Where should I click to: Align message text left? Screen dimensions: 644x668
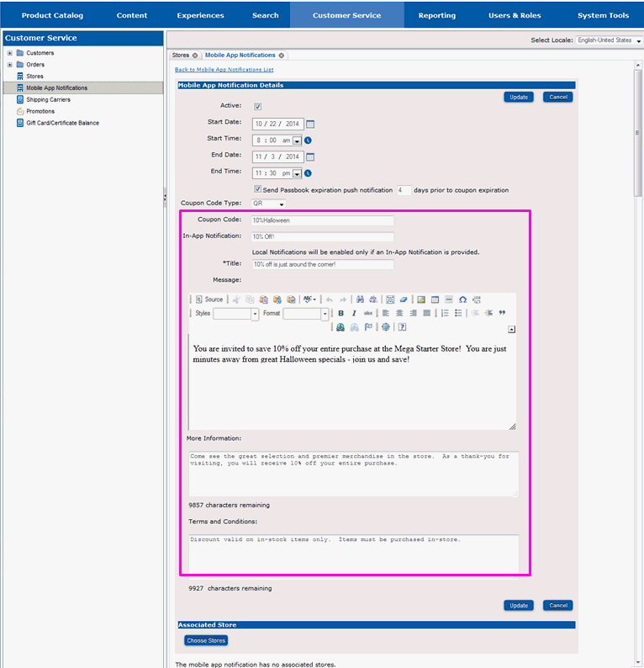386,313
